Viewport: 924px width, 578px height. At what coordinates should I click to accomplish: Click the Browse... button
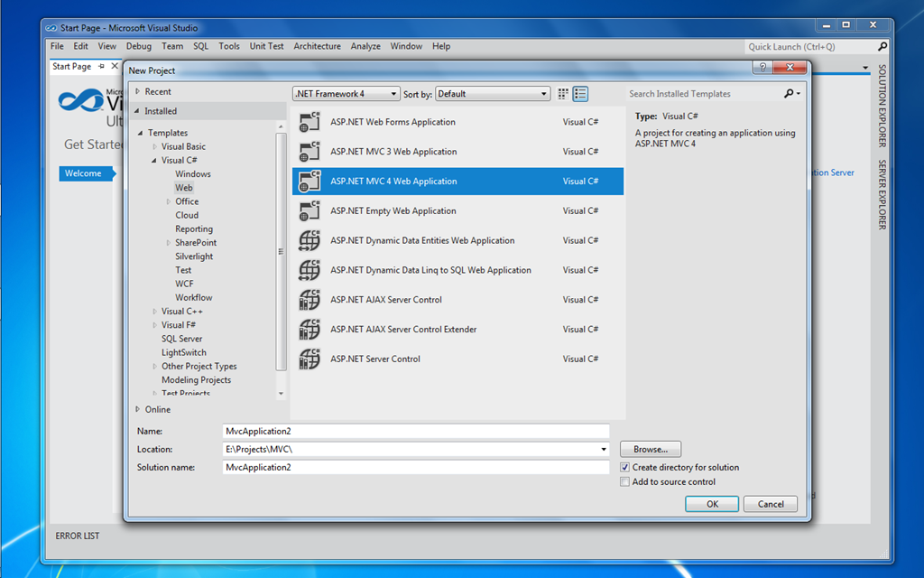pyautogui.click(x=651, y=450)
